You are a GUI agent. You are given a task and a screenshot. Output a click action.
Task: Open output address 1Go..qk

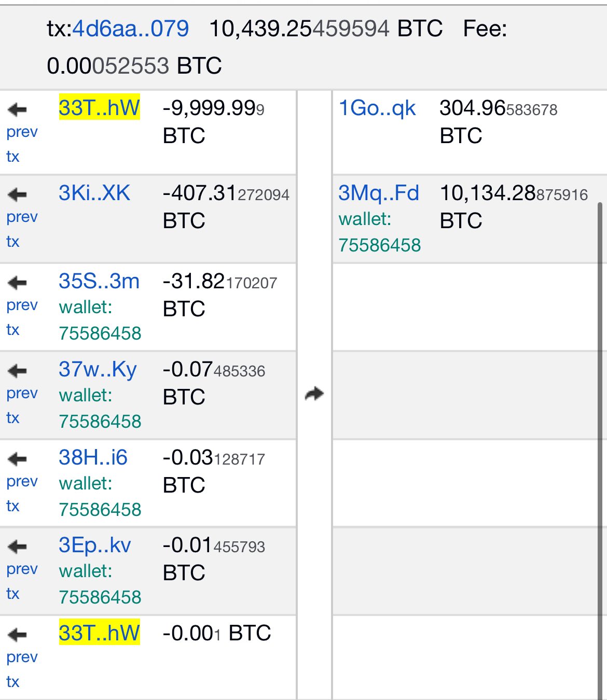377,108
